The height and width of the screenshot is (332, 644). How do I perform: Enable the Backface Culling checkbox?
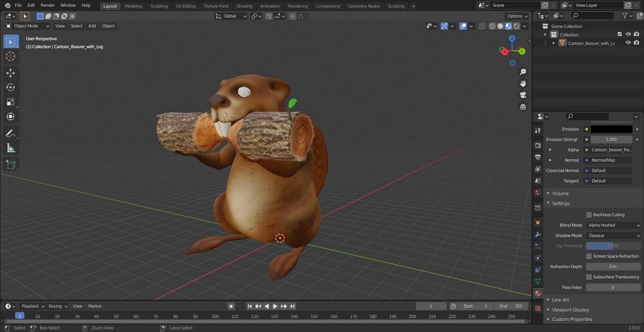[589, 215]
